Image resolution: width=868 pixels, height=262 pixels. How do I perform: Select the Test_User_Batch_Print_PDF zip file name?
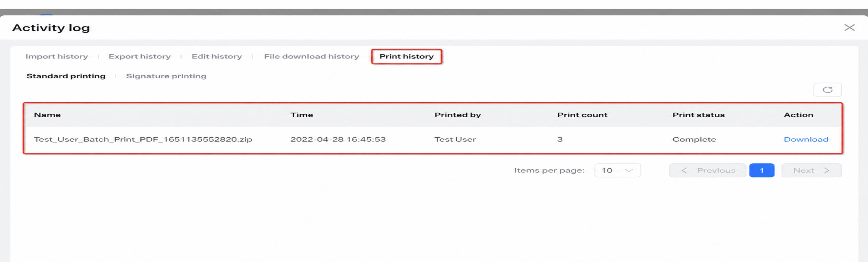pyautogui.click(x=143, y=139)
